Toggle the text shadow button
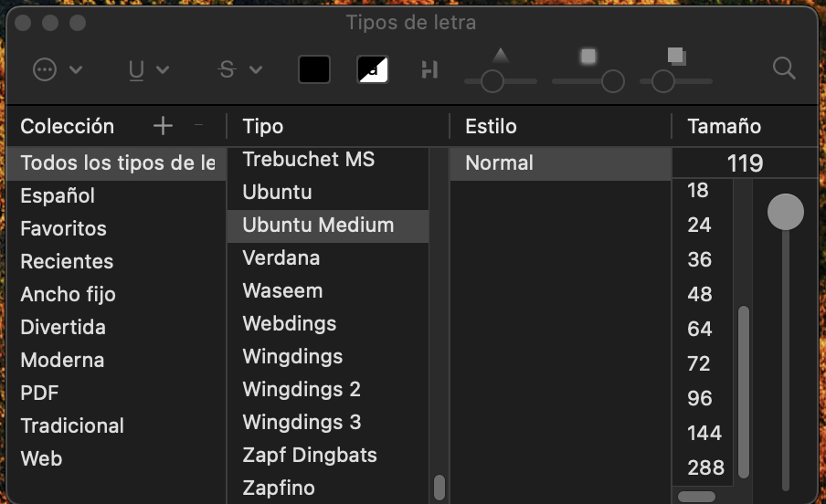 [429, 69]
